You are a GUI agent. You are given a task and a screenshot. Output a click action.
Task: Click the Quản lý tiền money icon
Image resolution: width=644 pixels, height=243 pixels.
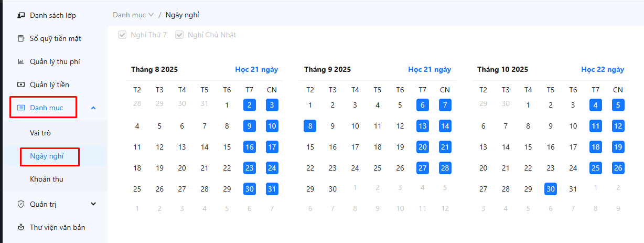tap(21, 84)
